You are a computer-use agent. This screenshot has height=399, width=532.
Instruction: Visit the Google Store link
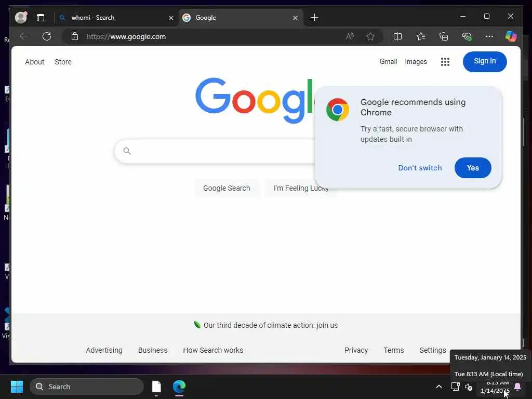(x=63, y=62)
